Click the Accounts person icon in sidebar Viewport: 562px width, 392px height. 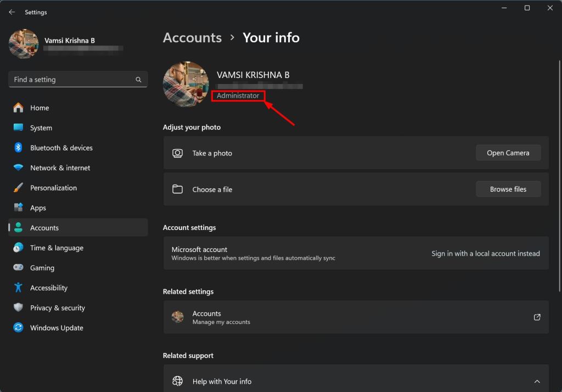(18, 227)
